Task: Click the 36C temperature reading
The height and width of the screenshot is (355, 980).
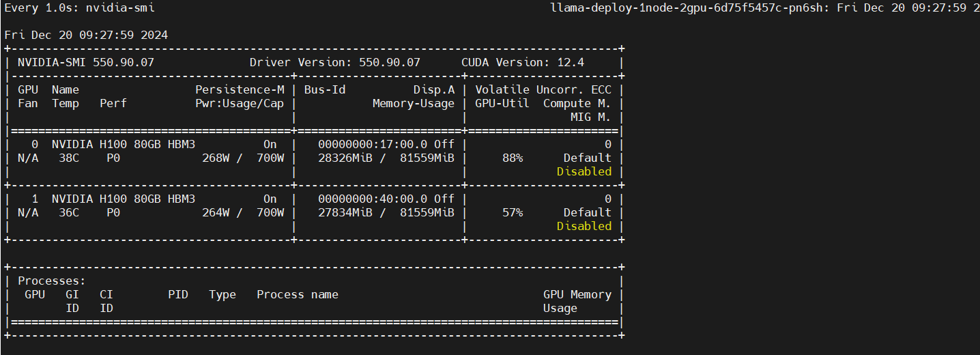Action: pos(69,212)
